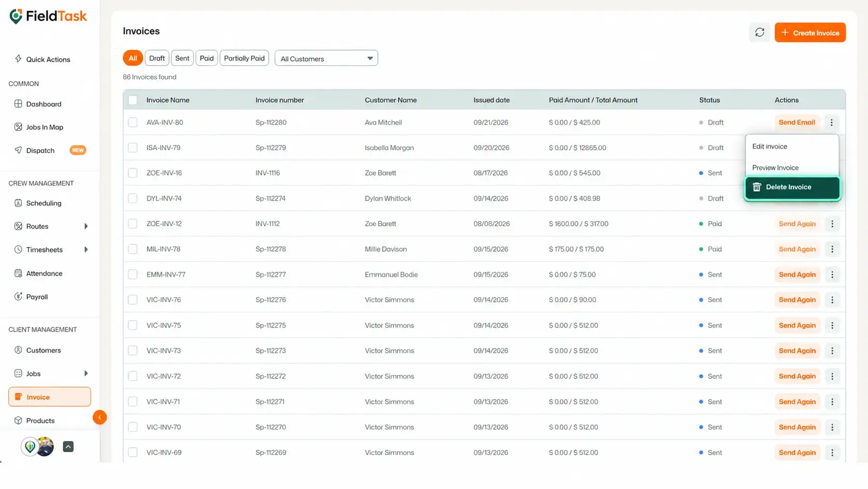Open three-dot menu for MIL-INV-78
Image resolution: width=868 pixels, height=489 pixels.
click(x=832, y=249)
